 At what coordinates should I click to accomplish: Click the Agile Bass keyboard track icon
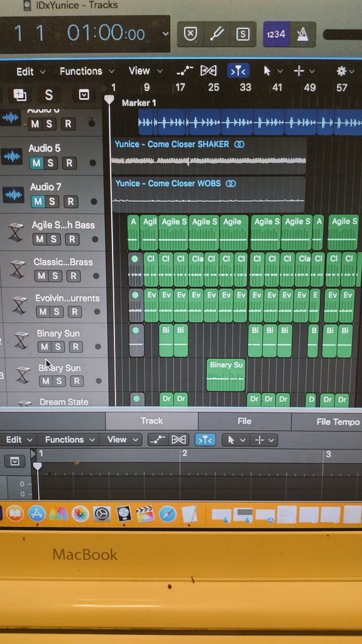(16, 233)
